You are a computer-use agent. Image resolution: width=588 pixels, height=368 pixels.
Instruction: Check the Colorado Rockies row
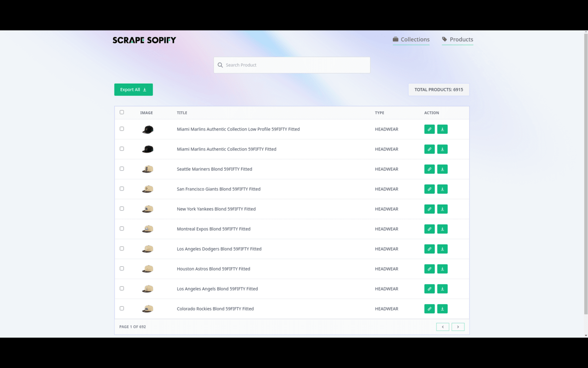pos(122,308)
